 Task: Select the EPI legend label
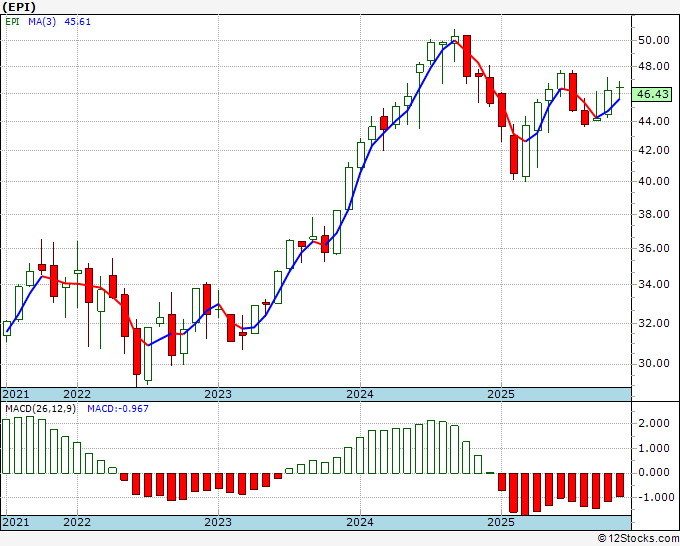click(x=12, y=22)
